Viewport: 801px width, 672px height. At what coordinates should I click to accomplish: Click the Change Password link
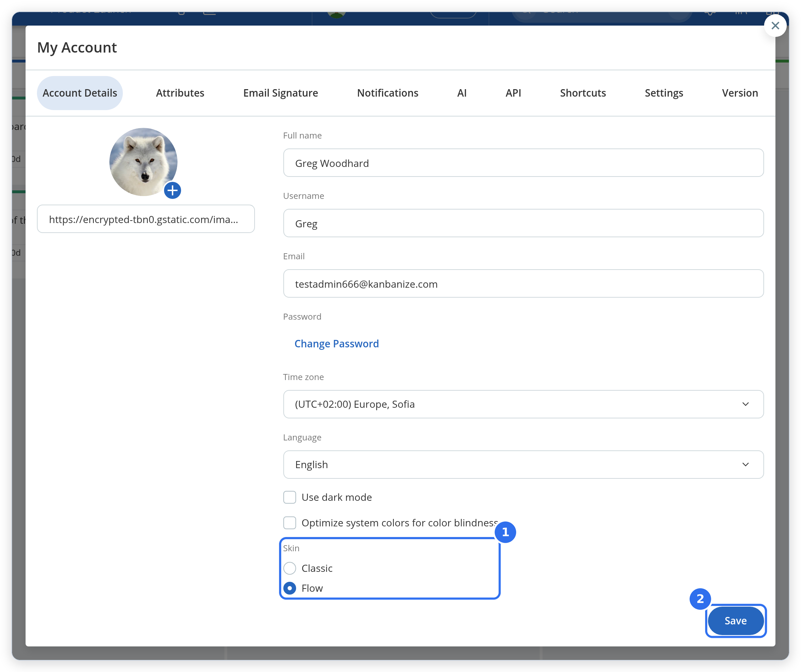(337, 343)
